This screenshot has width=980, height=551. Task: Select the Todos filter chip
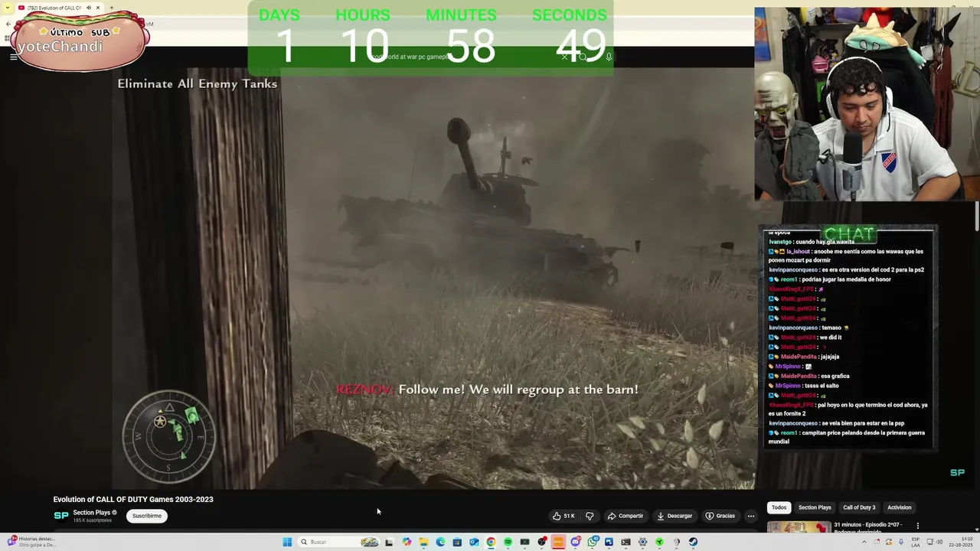[779, 507]
